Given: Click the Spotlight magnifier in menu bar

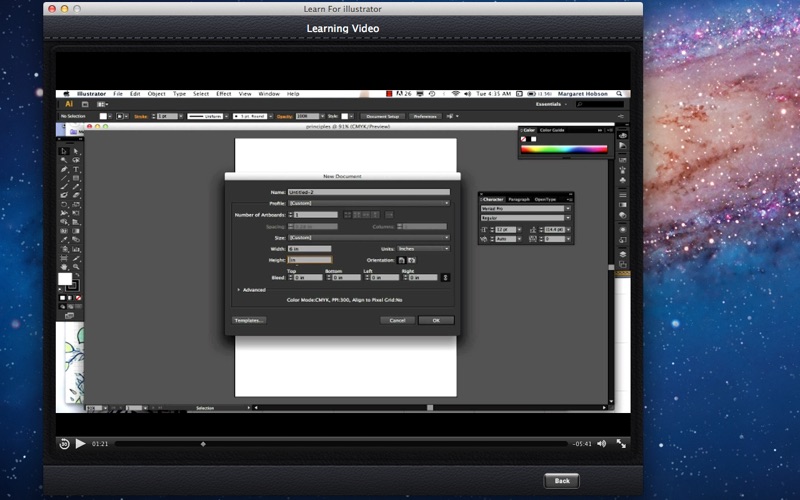Looking at the screenshot, I should click(619, 94).
